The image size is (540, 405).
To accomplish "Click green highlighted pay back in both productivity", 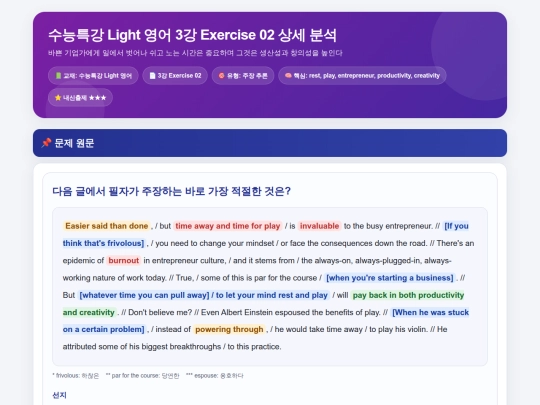I will tap(408, 295).
